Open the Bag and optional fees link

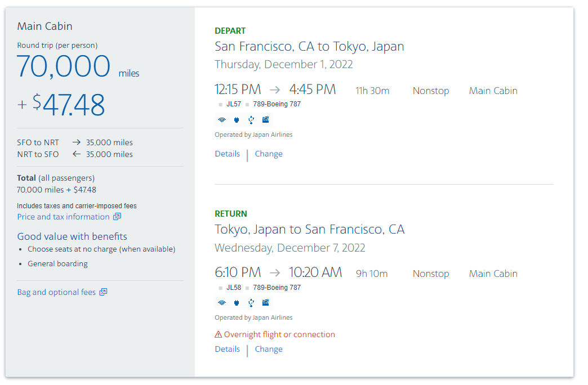point(56,292)
